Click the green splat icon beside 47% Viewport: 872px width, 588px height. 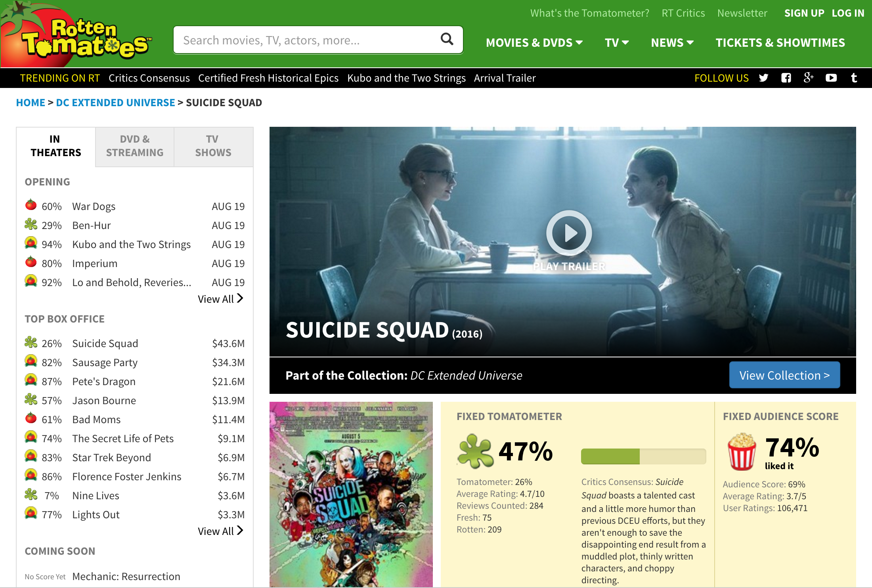[475, 451]
